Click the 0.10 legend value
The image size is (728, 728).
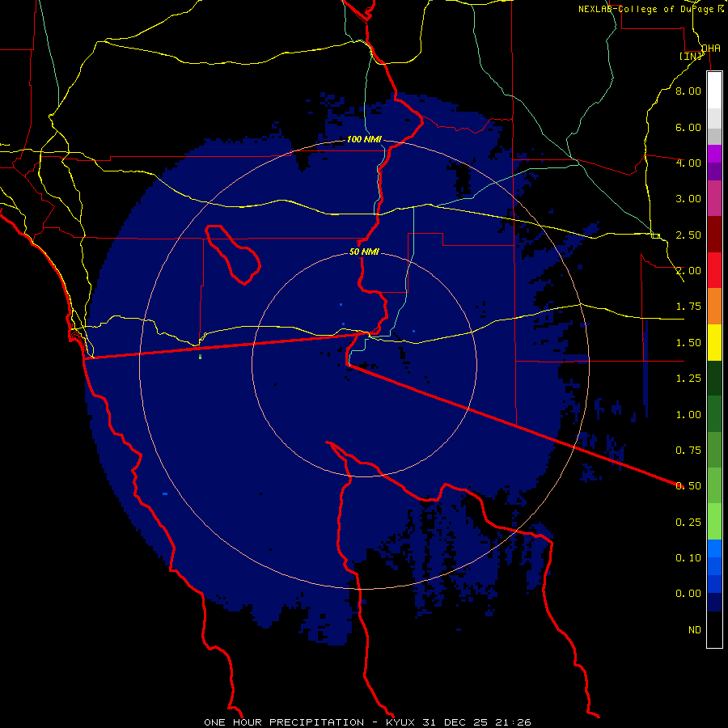688,558
